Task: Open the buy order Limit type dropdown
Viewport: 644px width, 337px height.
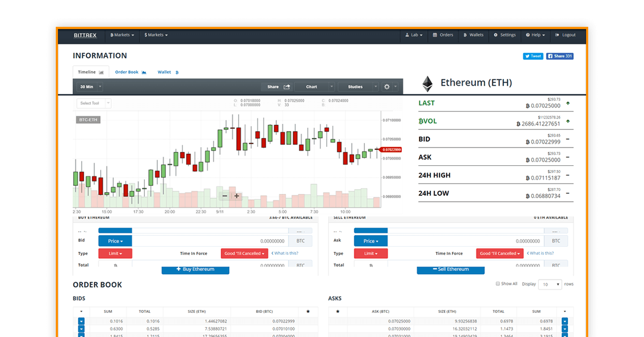Action: (115, 253)
